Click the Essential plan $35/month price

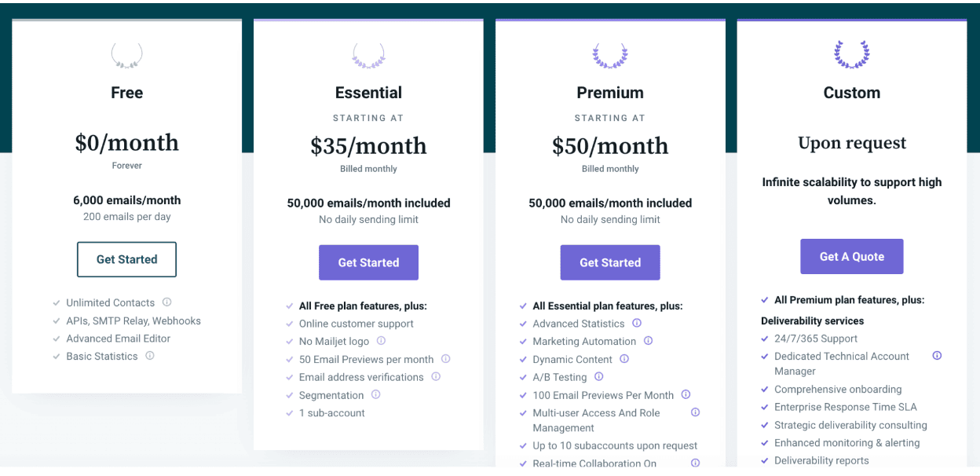pos(368,146)
